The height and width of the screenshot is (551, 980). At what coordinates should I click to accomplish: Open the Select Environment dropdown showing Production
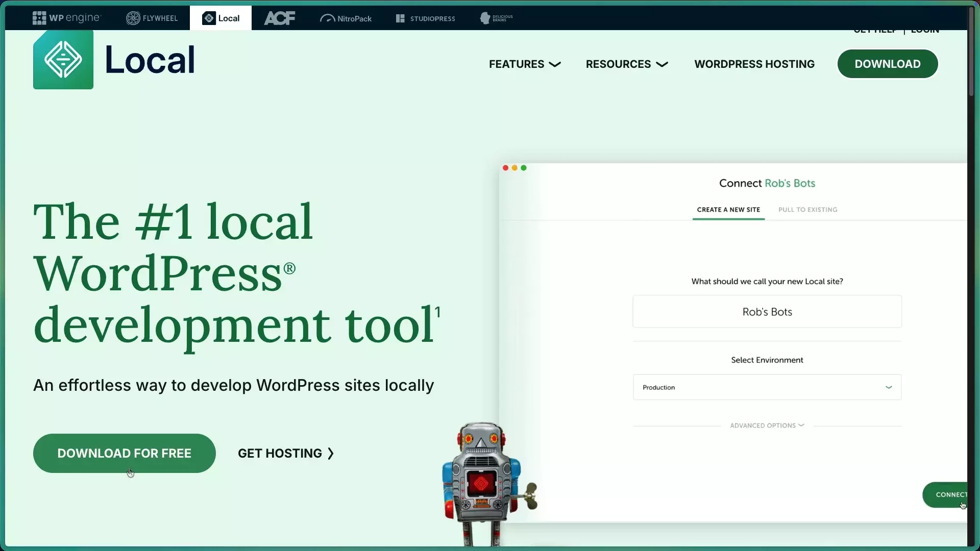pyautogui.click(x=767, y=387)
